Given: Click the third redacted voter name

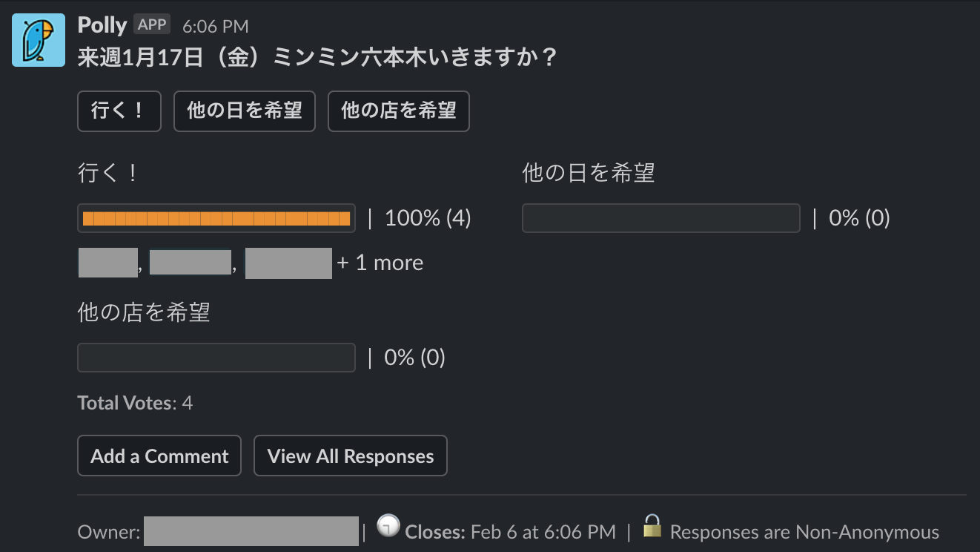Looking at the screenshot, I should (288, 263).
